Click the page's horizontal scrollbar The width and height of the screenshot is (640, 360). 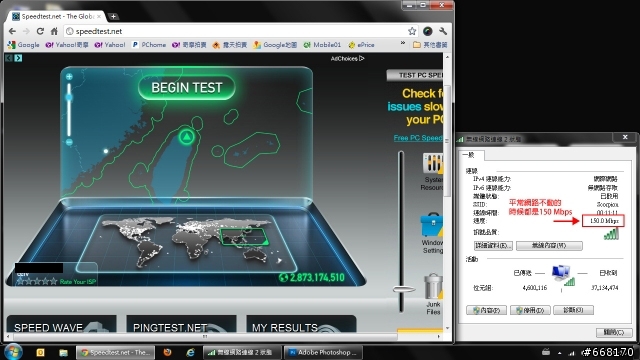coord(205,337)
